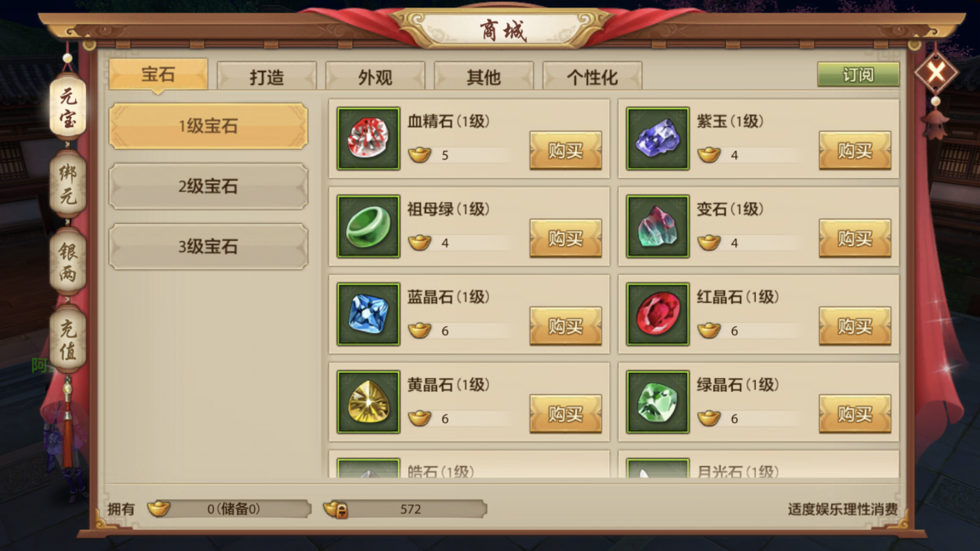Select the 绑元 currency side tab
Image resolution: width=980 pixels, height=551 pixels.
click(x=68, y=184)
